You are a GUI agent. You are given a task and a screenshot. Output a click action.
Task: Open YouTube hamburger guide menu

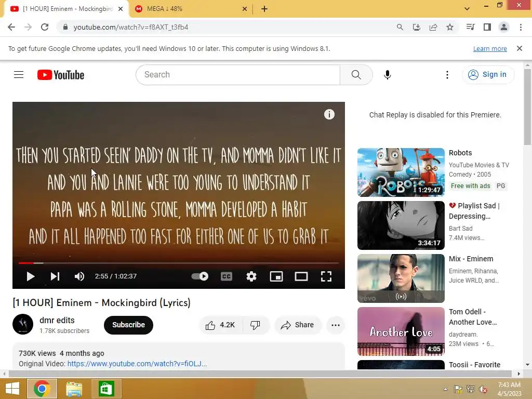(19, 75)
